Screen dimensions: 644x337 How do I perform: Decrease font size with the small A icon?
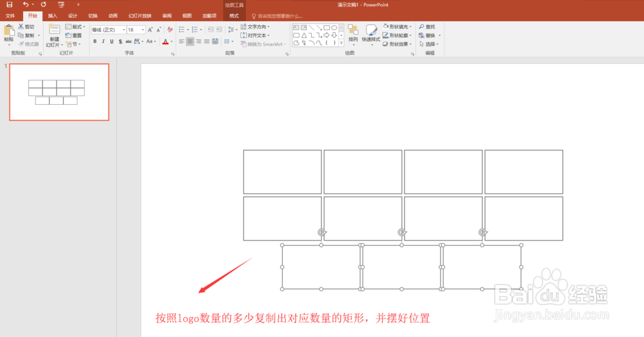coord(158,30)
